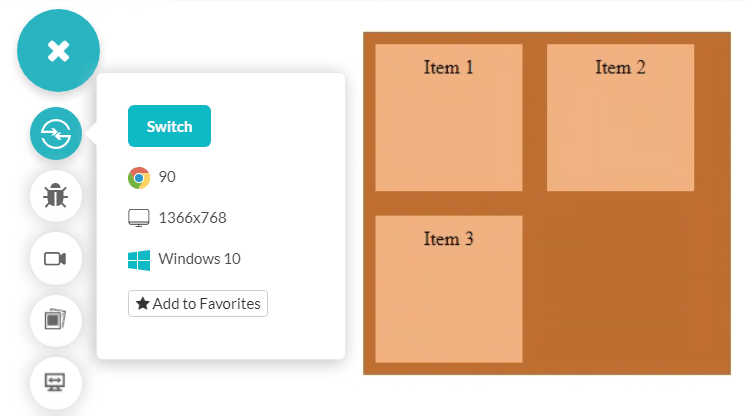This screenshot has height=416, width=748.
Task: Click the monitor resolution icon in panel
Action: 139,218
